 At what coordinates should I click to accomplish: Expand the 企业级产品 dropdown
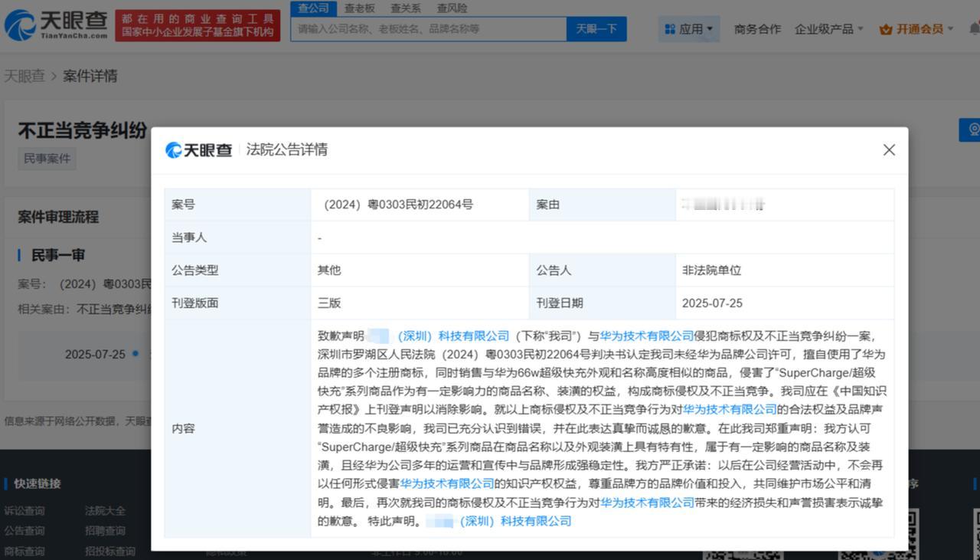click(x=828, y=29)
